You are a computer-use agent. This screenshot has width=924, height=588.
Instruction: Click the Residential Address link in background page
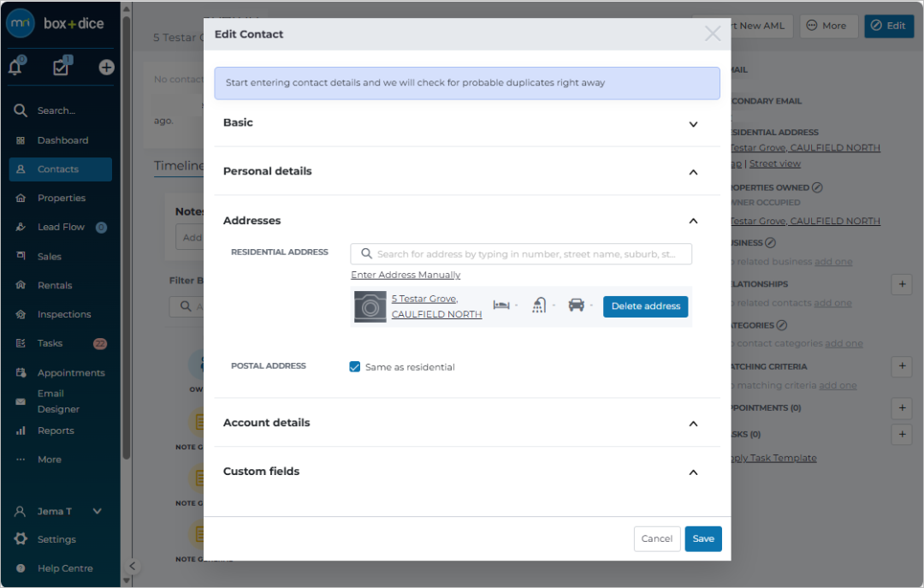coord(805,148)
